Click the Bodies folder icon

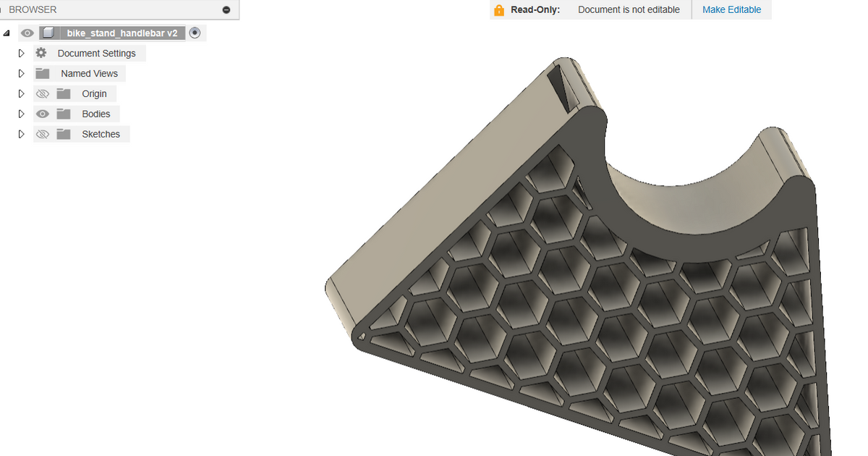point(64,114)
